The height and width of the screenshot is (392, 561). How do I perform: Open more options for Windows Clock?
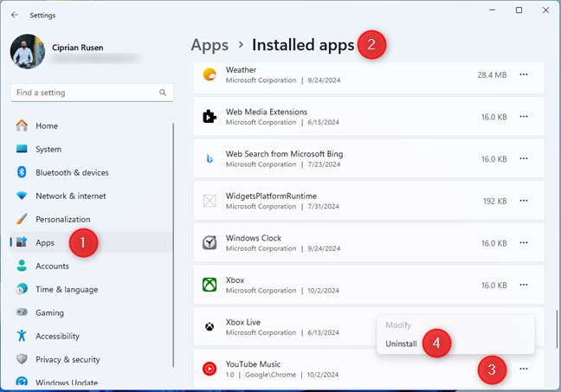click(x=524, y=242)
